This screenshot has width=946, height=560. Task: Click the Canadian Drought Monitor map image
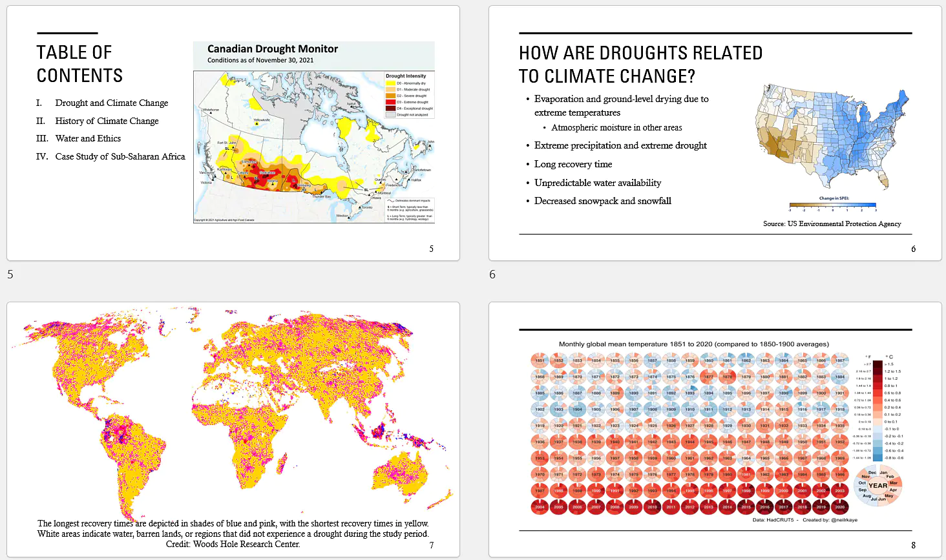314,132
